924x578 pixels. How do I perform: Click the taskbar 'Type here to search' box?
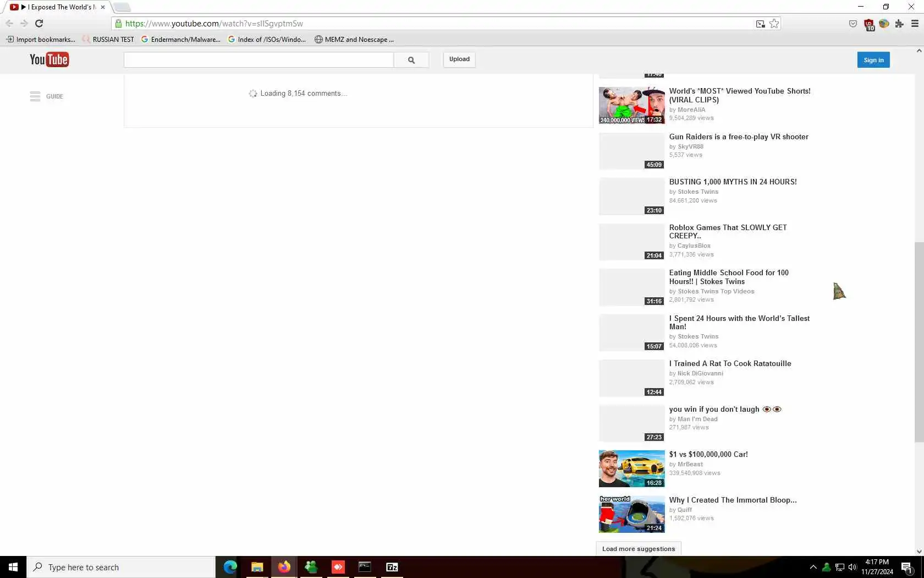click(x=121, y=567)
